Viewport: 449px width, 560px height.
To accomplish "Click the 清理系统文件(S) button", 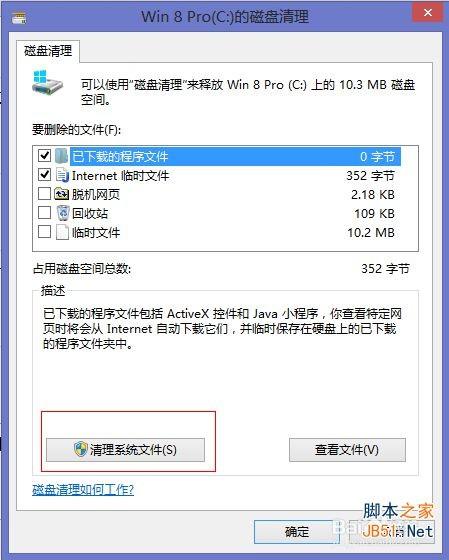I will [x=125, y=450].
